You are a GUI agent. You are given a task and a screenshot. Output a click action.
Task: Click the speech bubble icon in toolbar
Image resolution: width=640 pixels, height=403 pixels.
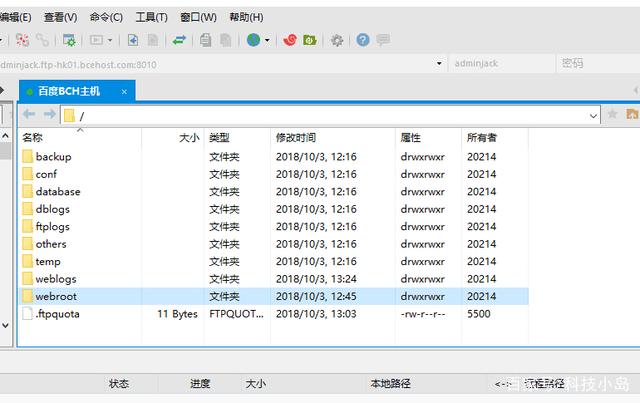pyautogui.click(x=383, y=40)
